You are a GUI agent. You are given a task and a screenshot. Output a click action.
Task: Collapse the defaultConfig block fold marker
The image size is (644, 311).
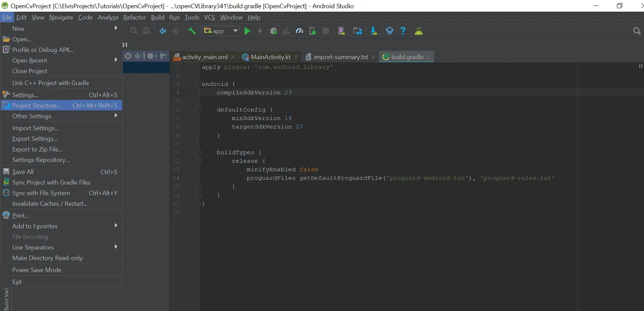198,110
